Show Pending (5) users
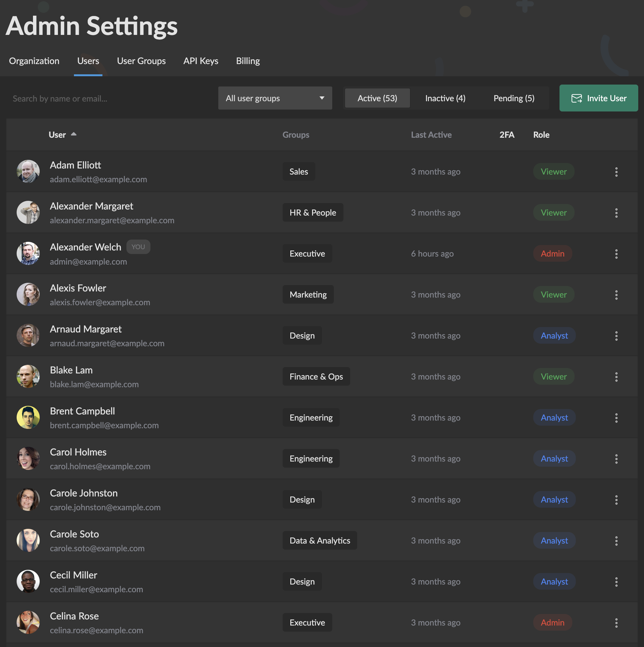Screen dimensions: 644x647 pyautogui.click(x=514, y=98)
